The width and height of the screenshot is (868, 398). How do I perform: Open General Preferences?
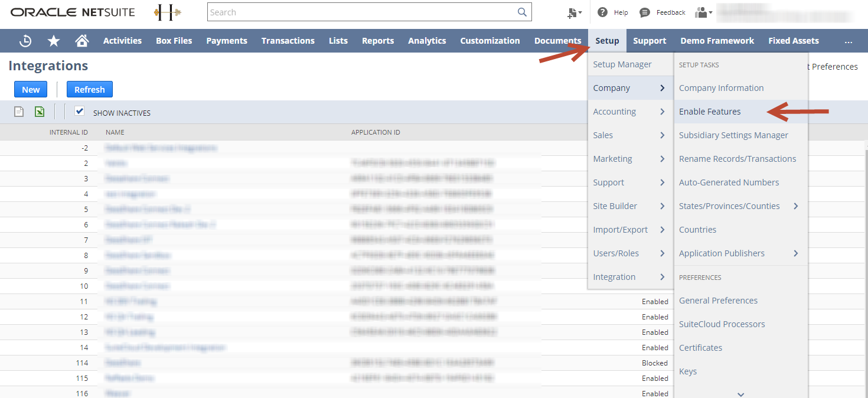[x=719, y=301]
